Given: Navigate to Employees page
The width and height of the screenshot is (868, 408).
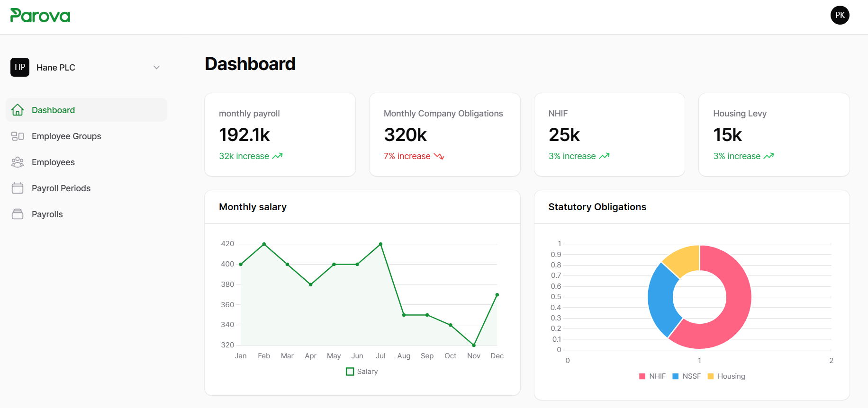Looking at the screenshot, I should 86,162.
